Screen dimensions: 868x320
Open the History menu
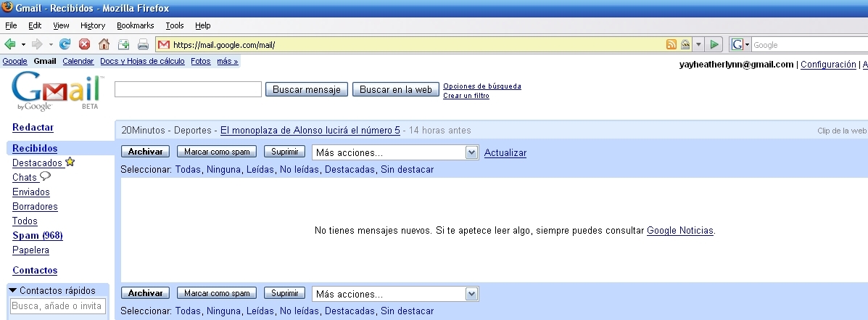coord(92,25)
